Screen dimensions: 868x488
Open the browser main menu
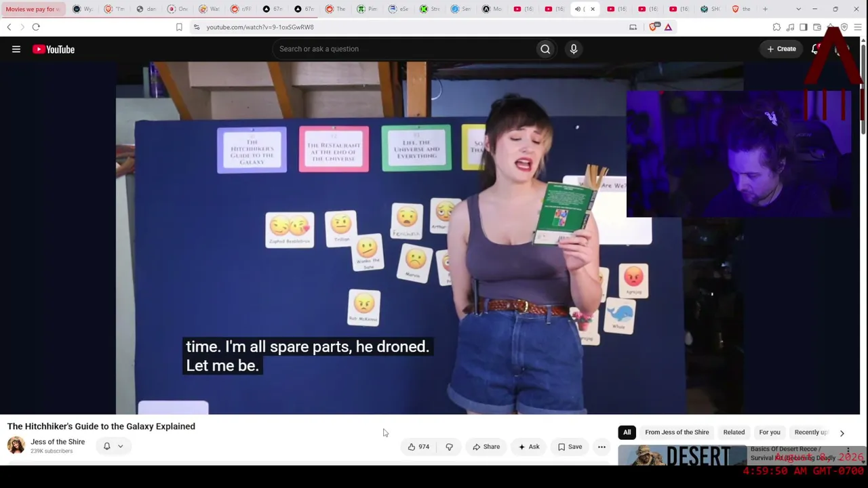click(858, 27)
